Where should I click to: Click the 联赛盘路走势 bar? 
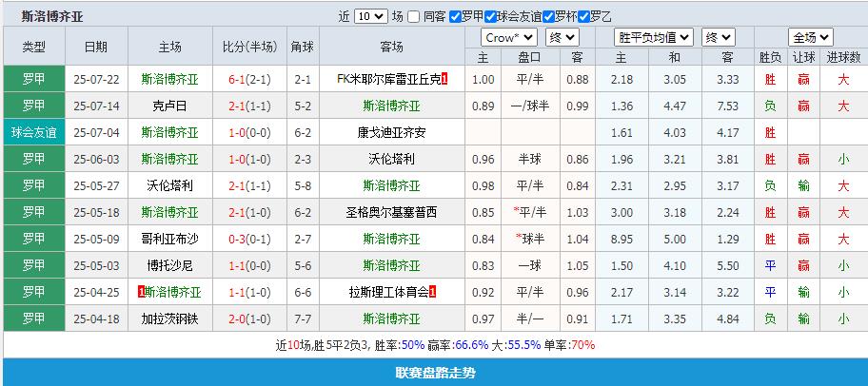tap(434, 372)
